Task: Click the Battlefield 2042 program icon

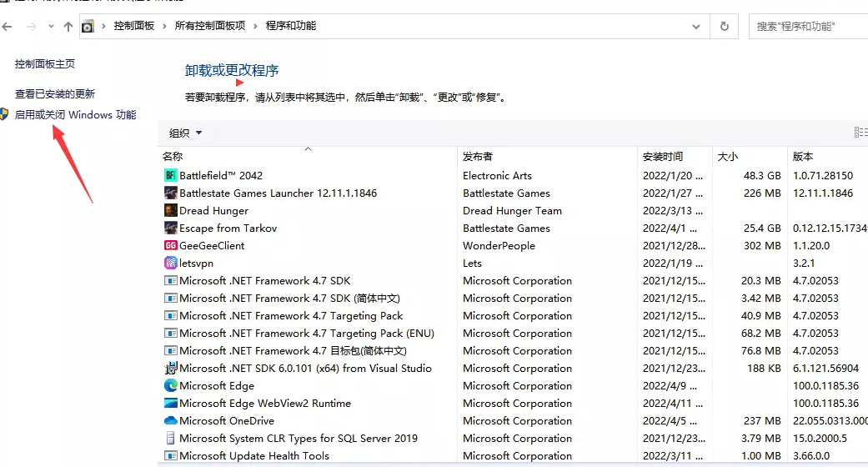Action: pos(171,175)
